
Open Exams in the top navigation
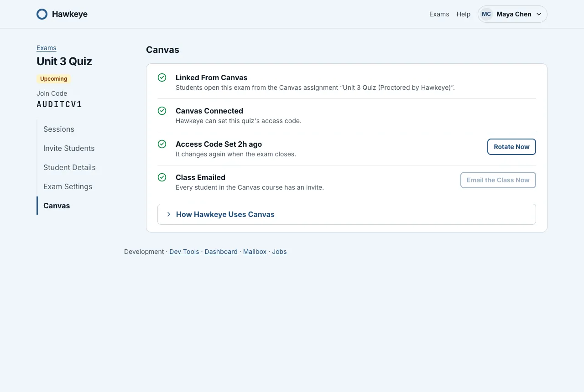coord(439,14)
